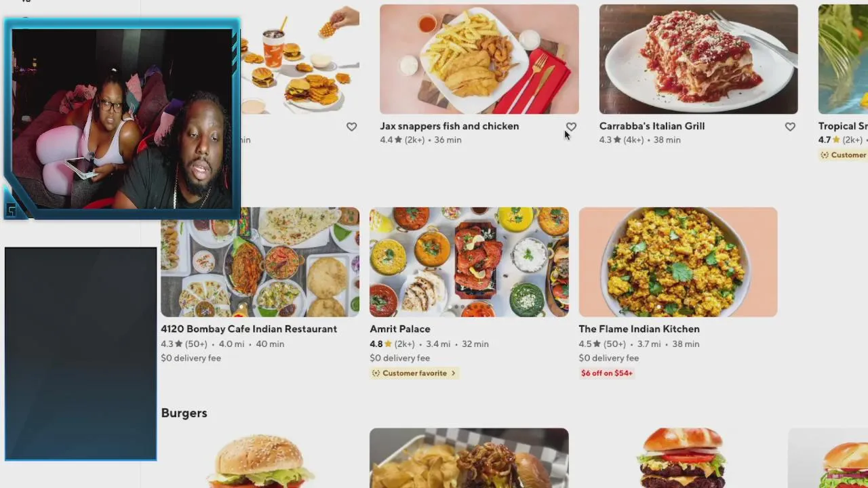
Task: Open the Amrit Palace food image
Action: click(469, 262)
